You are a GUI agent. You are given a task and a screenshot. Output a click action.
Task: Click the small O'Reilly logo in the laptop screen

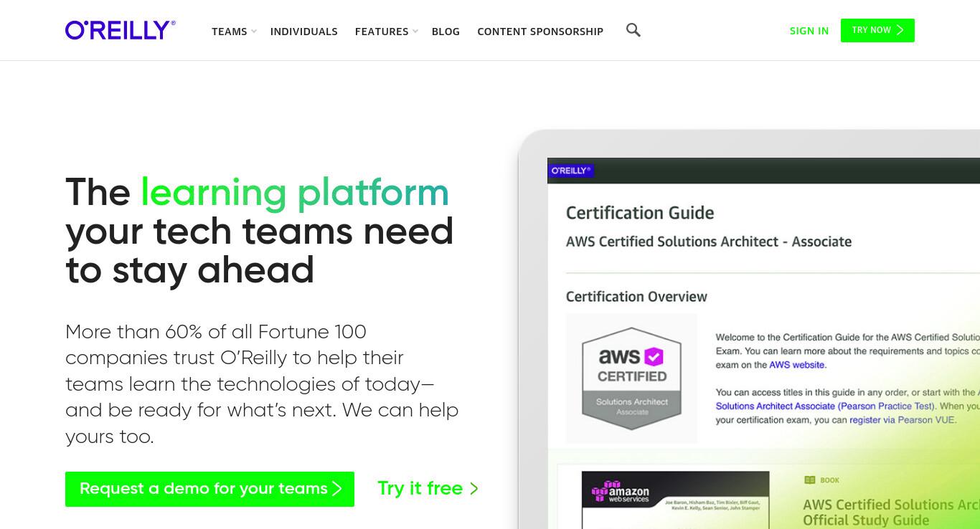point(571,171)
